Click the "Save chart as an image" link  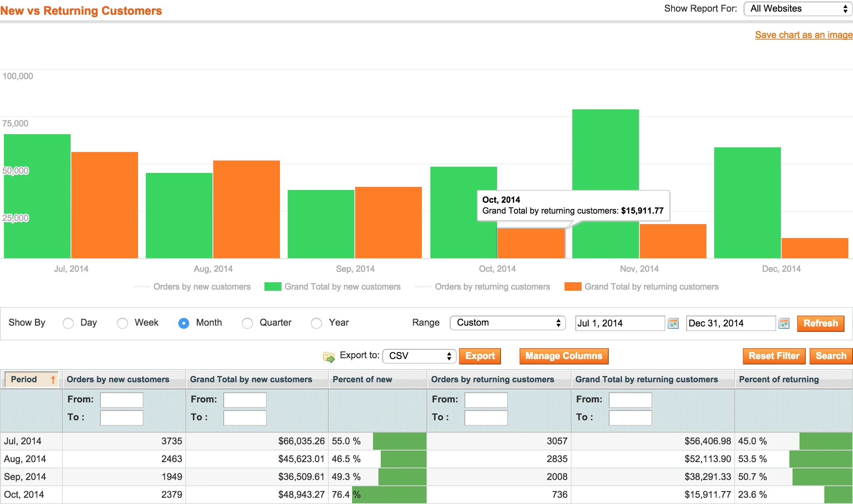(803, 35)
